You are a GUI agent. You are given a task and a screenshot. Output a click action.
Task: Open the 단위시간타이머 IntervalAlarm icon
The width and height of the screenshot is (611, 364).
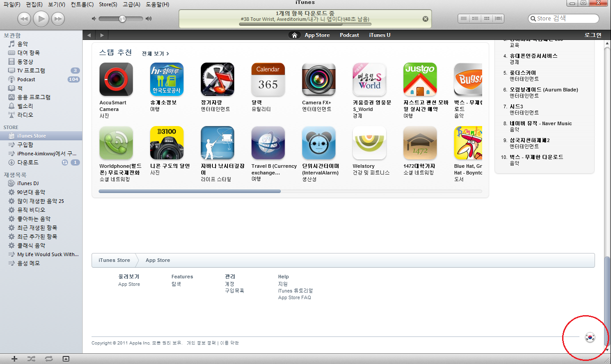[319, 143]
